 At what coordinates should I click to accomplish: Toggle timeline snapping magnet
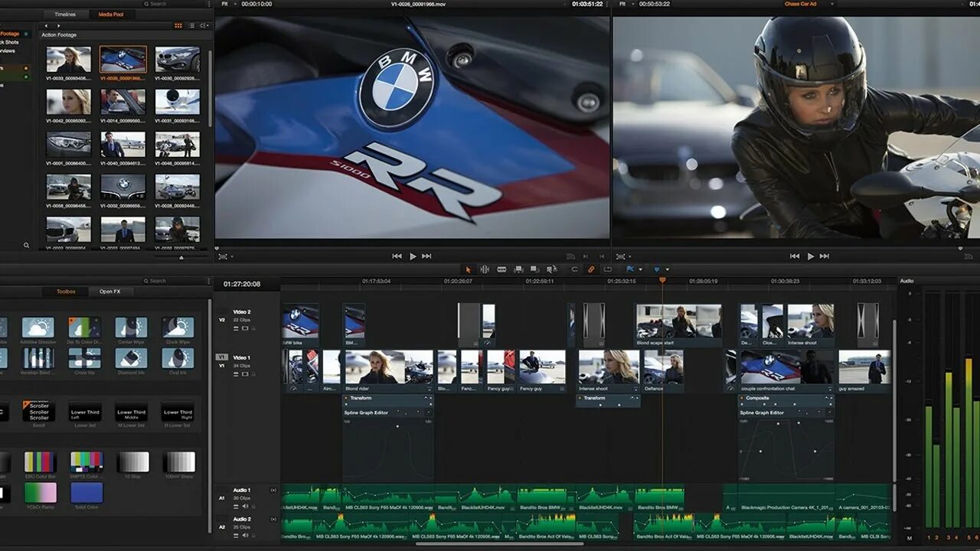(575, 269)
